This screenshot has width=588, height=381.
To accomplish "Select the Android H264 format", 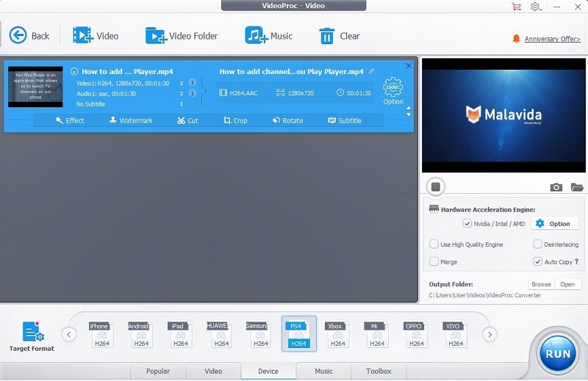I will pyautogui.click(x=141, y=334).
